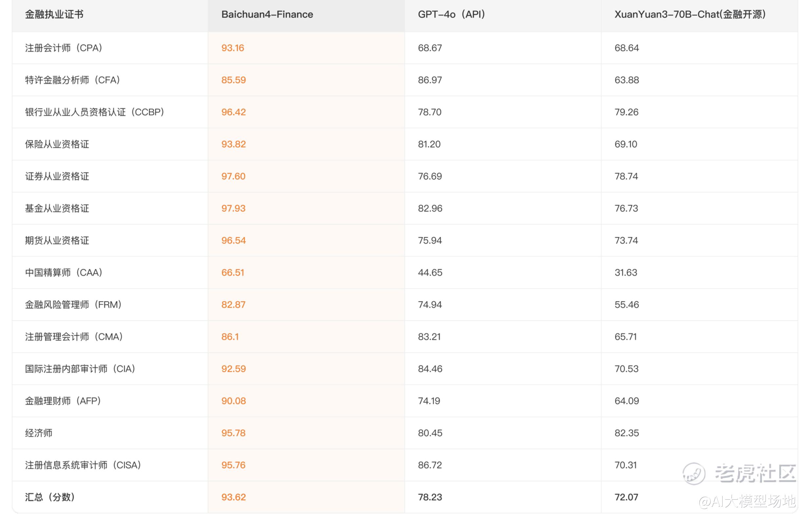This screenshot has width=812, height=520.
Task: Click the orange 86.1 CMA score
Action: point(230,337)
